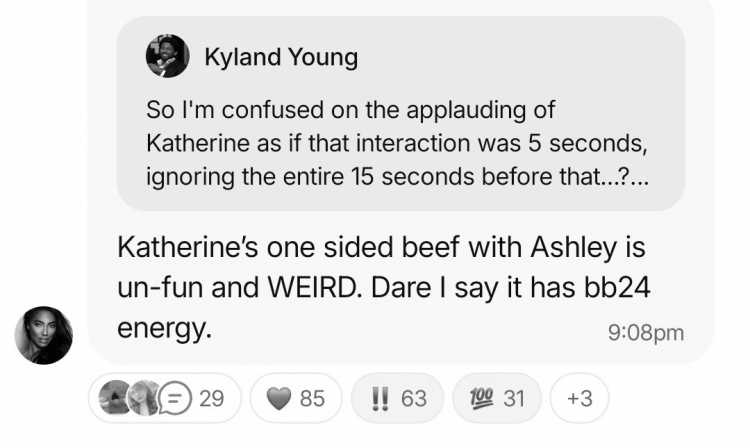Tap Kyland Young's profile picture
The width and height of the screenshot is (750, 448).
[x=167, y=56]
